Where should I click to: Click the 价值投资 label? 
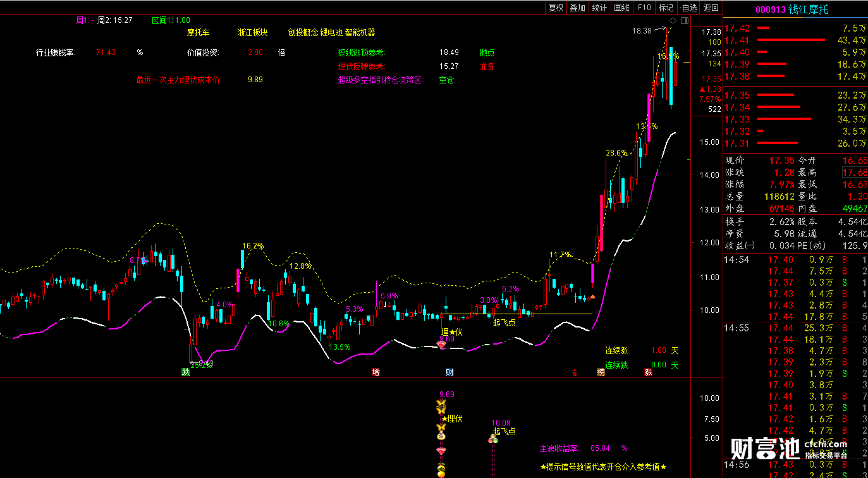[202, 52]
